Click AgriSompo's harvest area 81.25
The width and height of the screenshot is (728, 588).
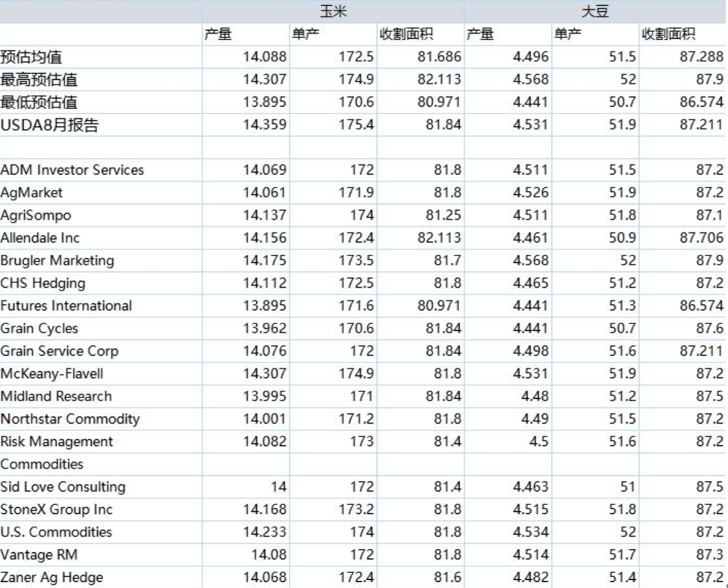pyautogui.click(x=444, y=215)
